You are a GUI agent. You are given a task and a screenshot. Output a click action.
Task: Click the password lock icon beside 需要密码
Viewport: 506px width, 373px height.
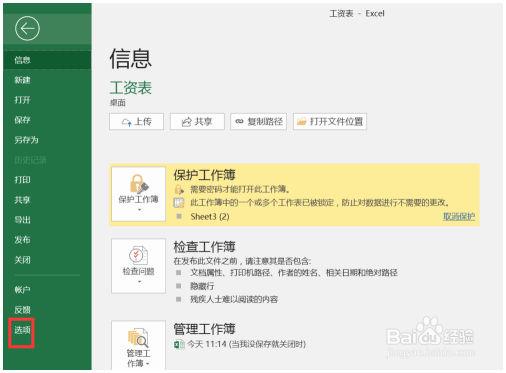179,190
